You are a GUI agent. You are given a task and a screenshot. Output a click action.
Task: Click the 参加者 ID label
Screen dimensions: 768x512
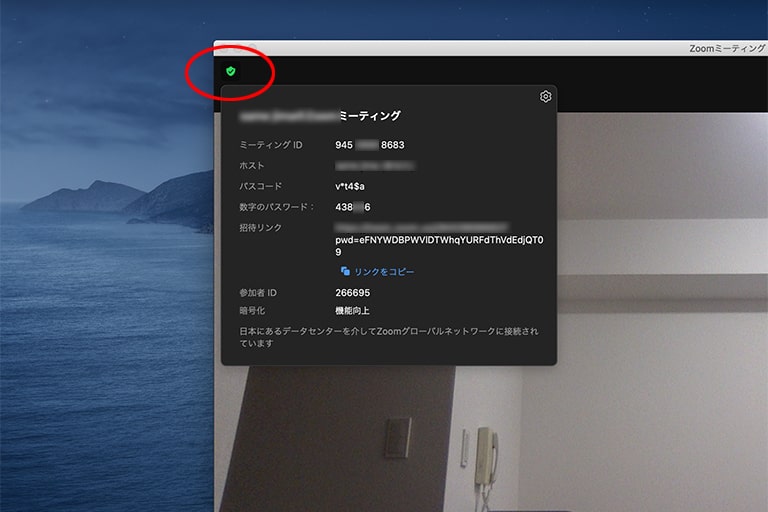(258, 293)
